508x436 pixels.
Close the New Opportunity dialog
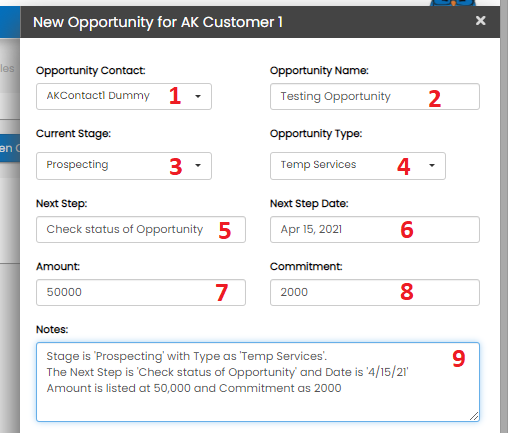tap(480, 21)
